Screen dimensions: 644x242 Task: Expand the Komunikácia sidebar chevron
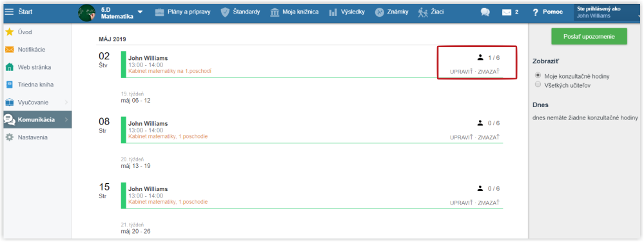[66, 119]
